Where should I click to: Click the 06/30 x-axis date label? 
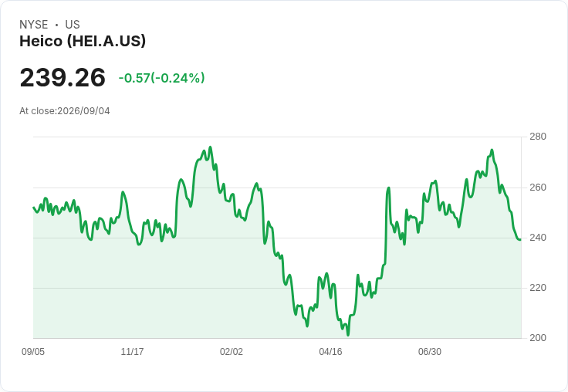pos(430,351)
